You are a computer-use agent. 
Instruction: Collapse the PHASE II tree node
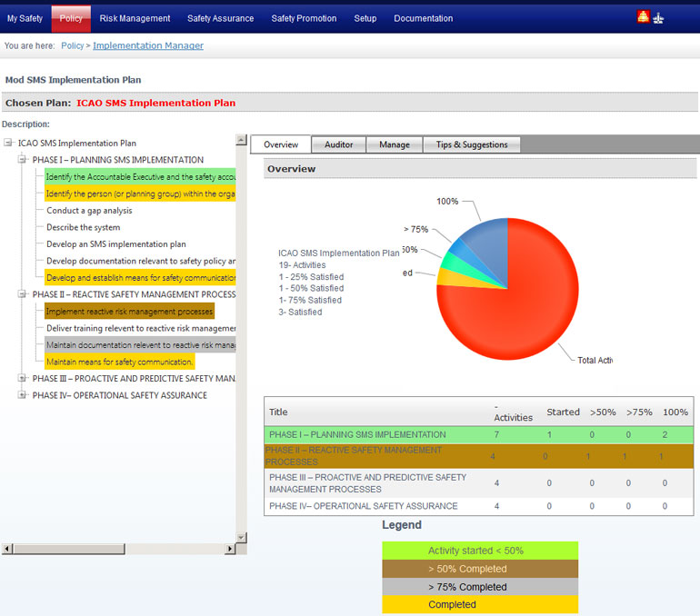pos(22,294)
